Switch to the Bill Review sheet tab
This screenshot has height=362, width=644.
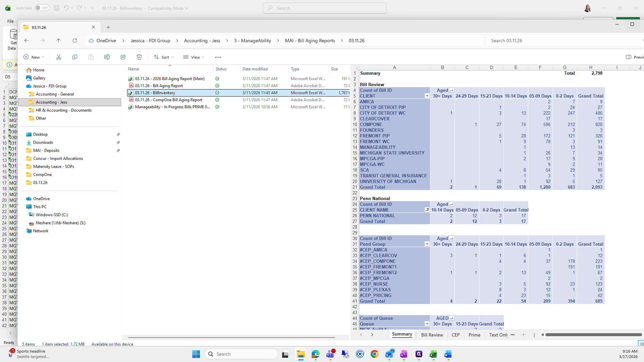432,335
